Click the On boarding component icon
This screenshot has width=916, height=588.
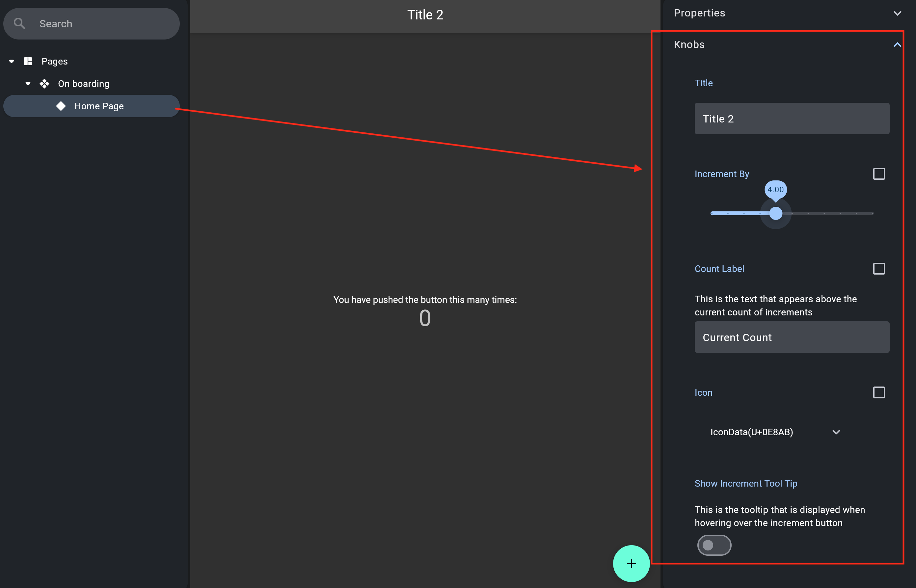click(45, 84)
